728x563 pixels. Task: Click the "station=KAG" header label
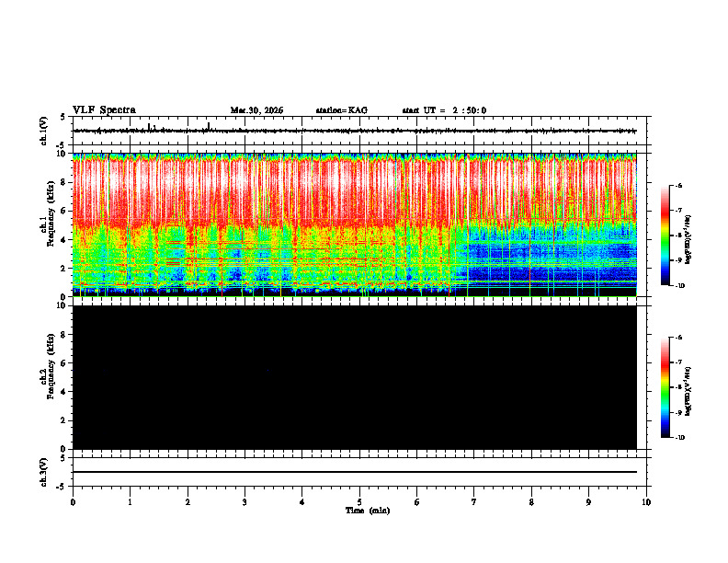point(342,110)
